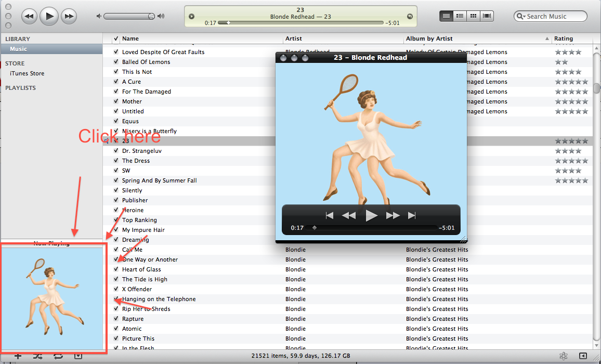This screenshot has width=601, height=364.
Task: Click the artwork window resize grip
Action: pos(463,240)
